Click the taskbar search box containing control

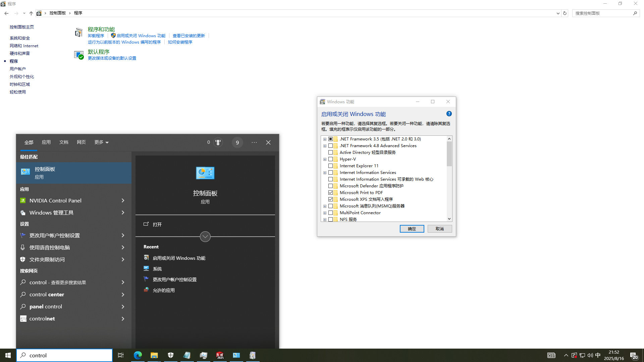pyautogui.click(x=64, y=355)
